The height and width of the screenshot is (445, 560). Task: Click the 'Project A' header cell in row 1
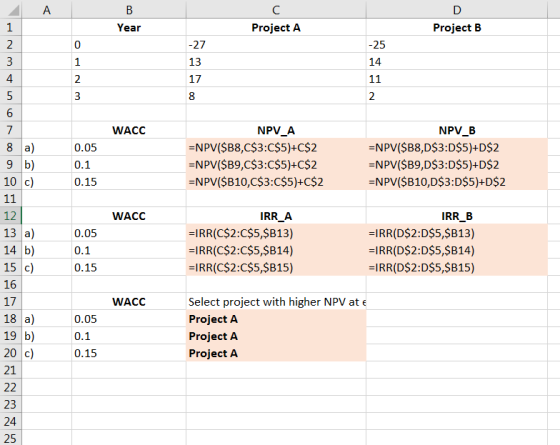pyautogui.click(x=276, y=28)
